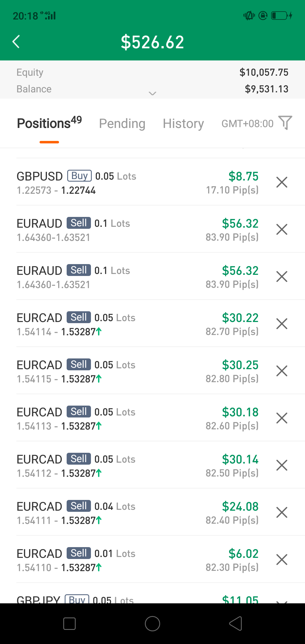Close the $30.22 EURCAD Sell position

click(x=282, y=324)
